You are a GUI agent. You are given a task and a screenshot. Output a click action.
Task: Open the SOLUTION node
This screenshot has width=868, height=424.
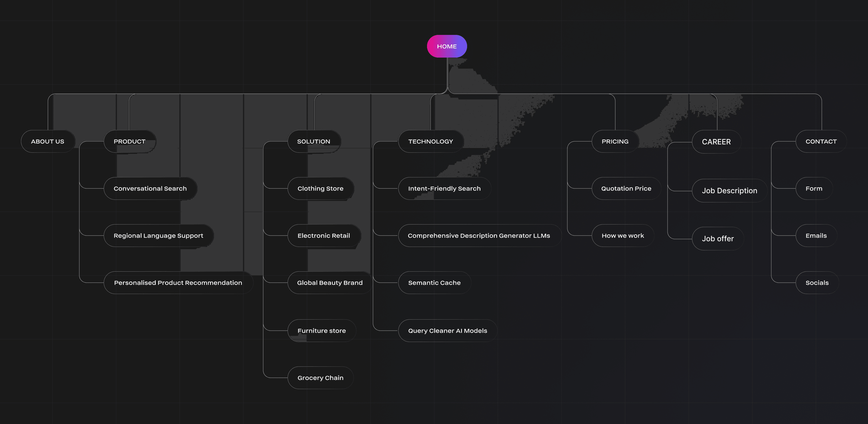(313, 141)
